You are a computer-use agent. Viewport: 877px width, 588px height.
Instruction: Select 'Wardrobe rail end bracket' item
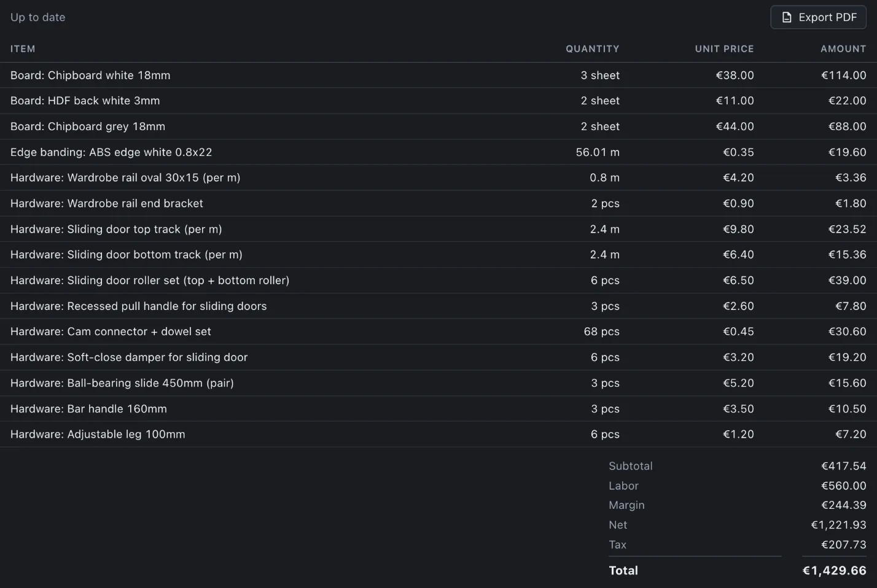pyautogui.click(x=107, y=203)
